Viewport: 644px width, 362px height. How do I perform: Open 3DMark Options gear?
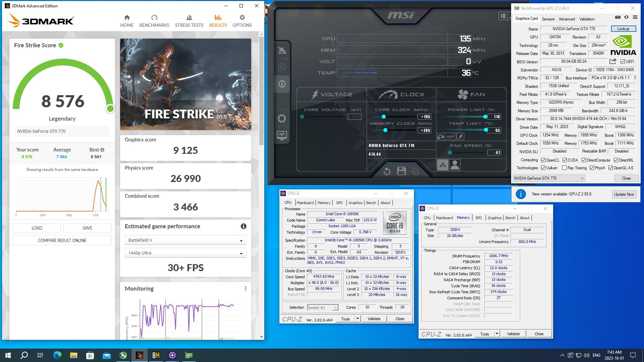[x=242, y=21]
